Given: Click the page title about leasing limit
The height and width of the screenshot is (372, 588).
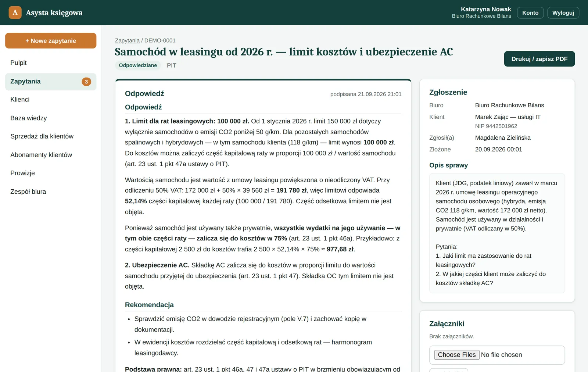Looking at the screenshot, I should coord(284,52).
